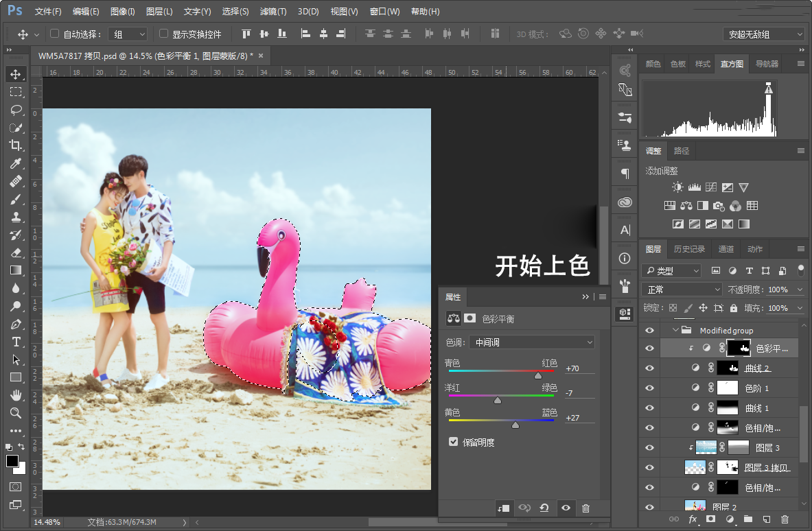Open the 不透明度 dropdown arrow
This screenshot has height=531, width=812.
(x=800, y=290)
